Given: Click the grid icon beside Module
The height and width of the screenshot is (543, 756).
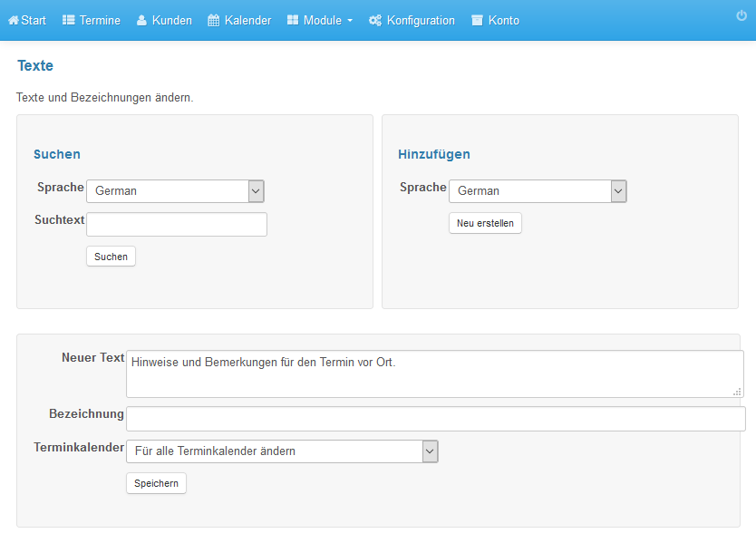Looking at the screenshot, I should [x=293, y=20].
